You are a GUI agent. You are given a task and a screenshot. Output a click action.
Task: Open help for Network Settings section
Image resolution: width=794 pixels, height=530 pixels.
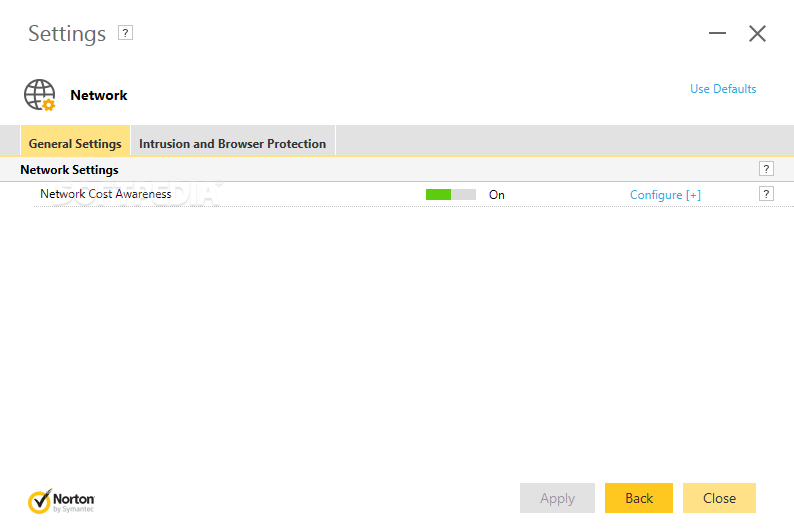click(766, 169)
